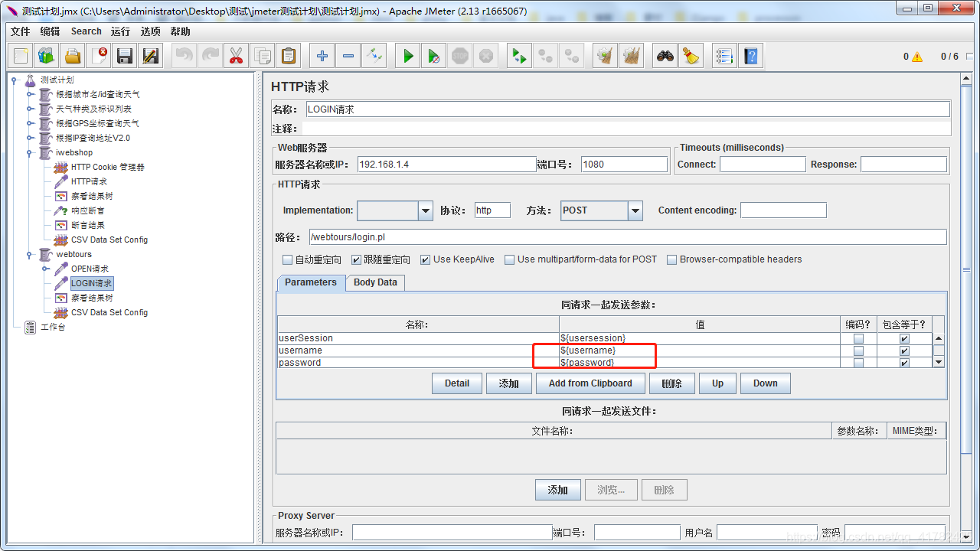Toggle 包含等于 checkbox in username row
The height and width of the screenshot is (551, 980).
click(x=904, y=350)
